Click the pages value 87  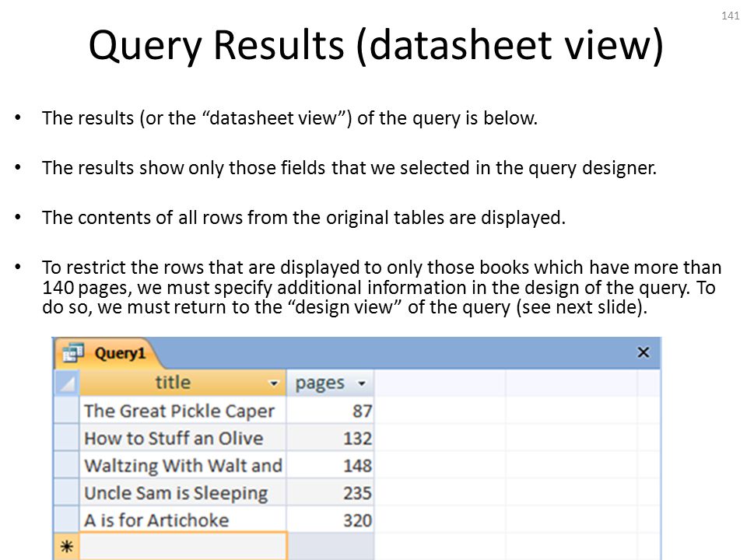pyautogui.click(x=330, y=411)
